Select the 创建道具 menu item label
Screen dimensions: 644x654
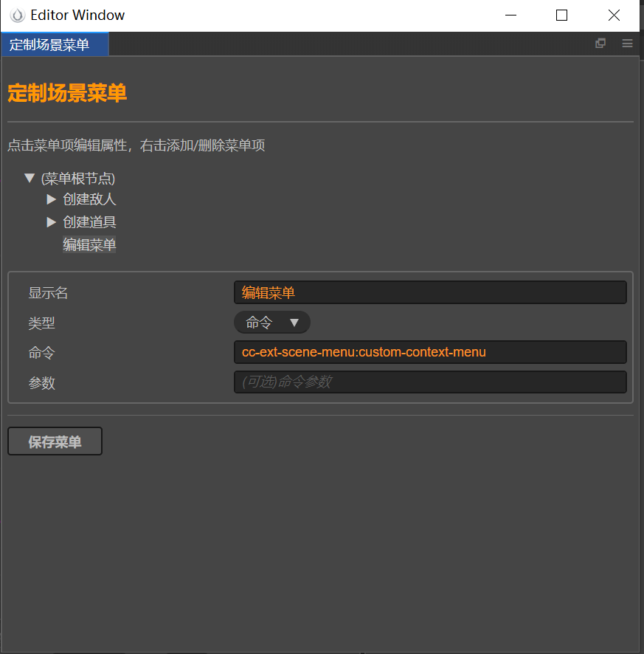pos(89,222)
